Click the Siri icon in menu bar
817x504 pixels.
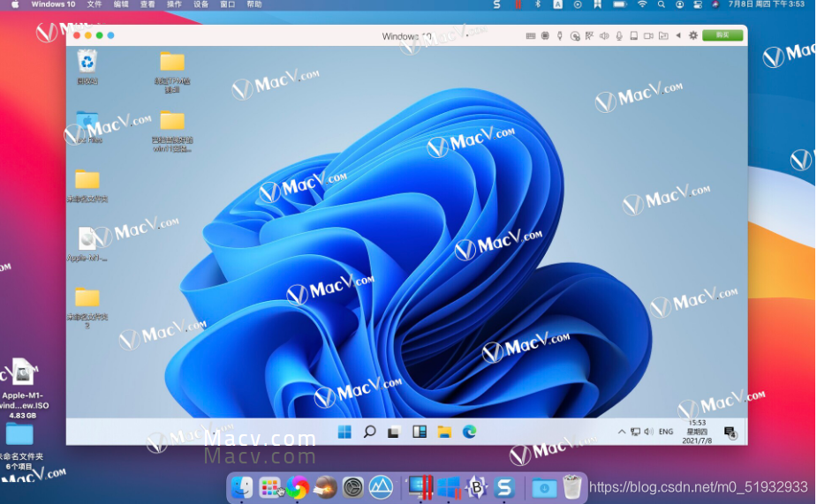pos(716,4)
